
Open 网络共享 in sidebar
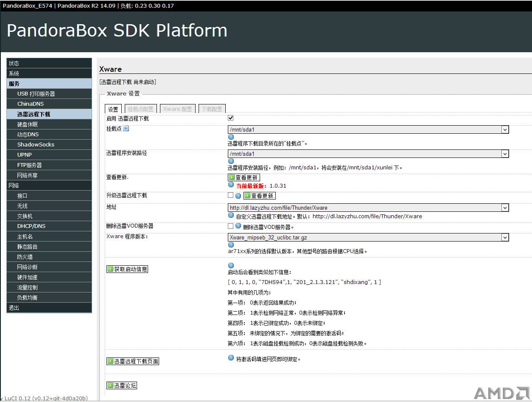coord(49,175)
